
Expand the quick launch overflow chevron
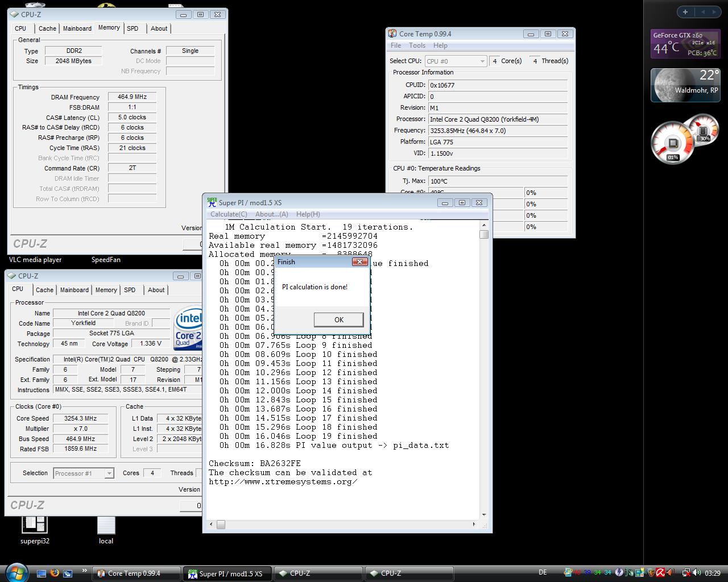[84, 571]
